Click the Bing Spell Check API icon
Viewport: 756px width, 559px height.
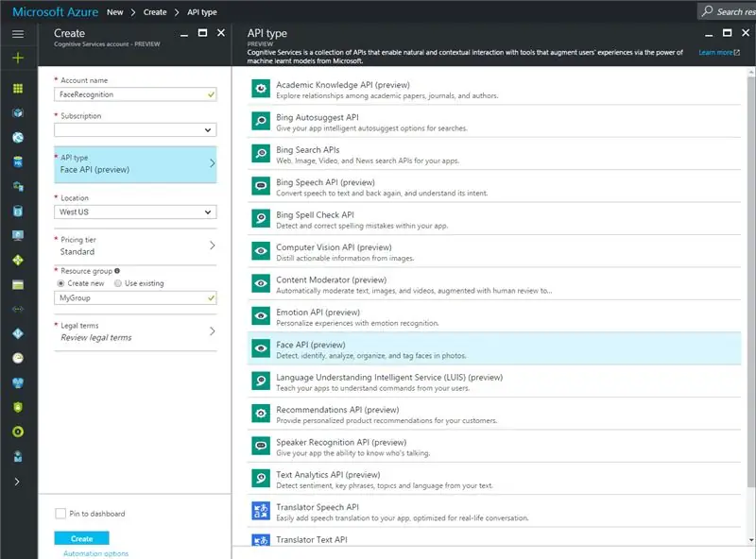261,219
